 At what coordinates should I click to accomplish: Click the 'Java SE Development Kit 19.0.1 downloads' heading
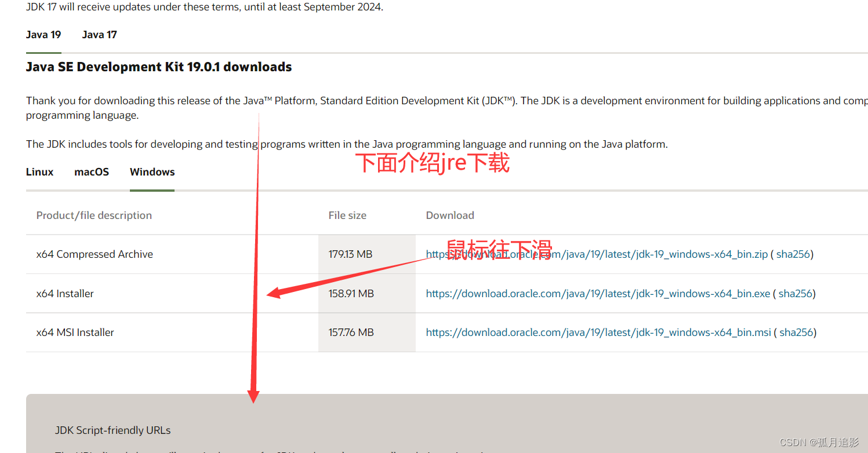[159, 67]
